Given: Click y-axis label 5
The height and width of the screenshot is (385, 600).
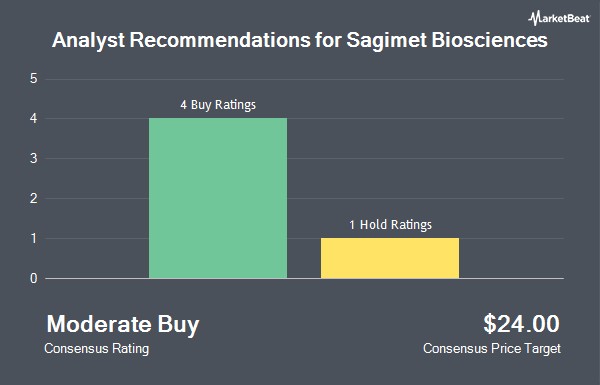Looking at the screenshot, I should [x=34, y=79].
